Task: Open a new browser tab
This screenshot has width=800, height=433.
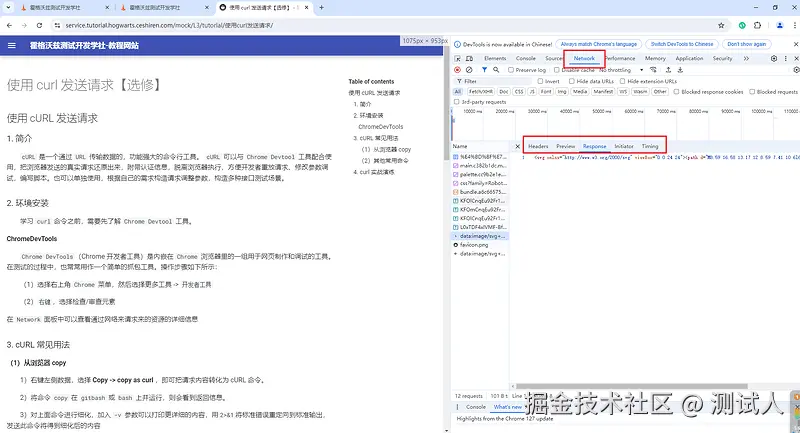Action: [x=321, y=8]
